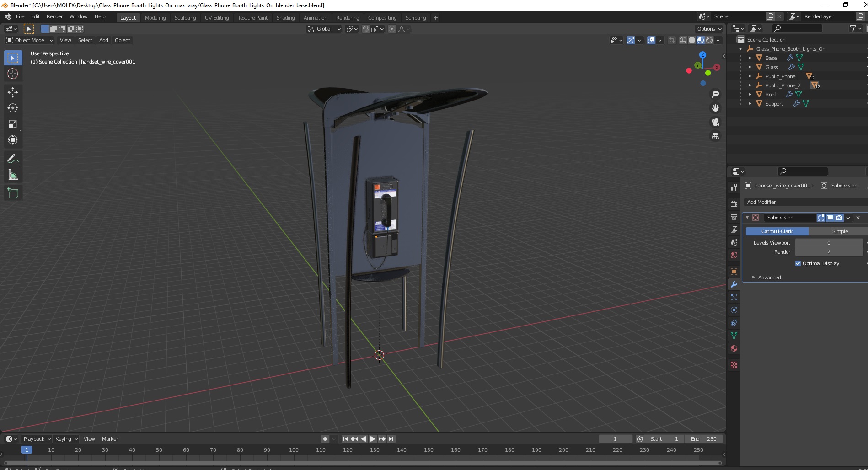The width and height of the screenshot is (868, 470).
Task: Open the Output properties tab
Action: click(734, 216)
